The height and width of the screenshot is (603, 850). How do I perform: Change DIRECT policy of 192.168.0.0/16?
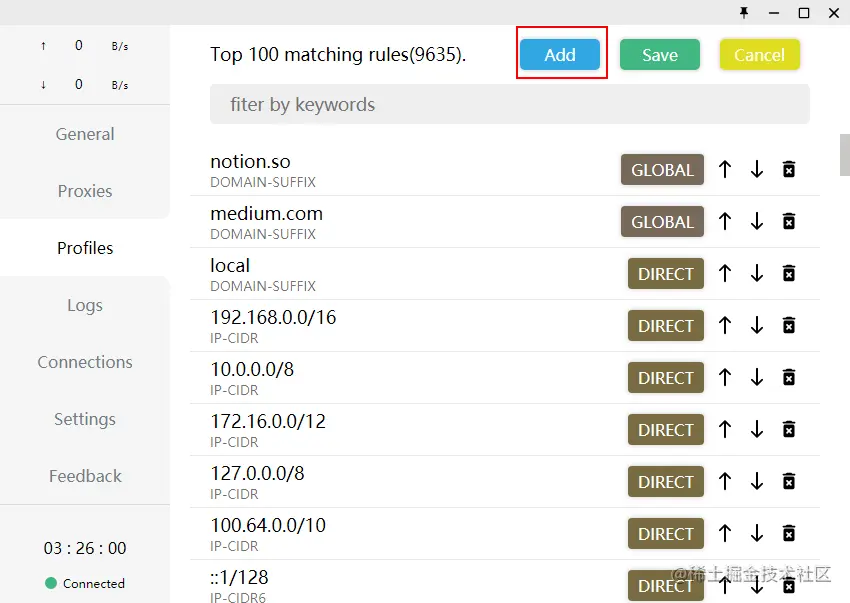tap(666, 326)
